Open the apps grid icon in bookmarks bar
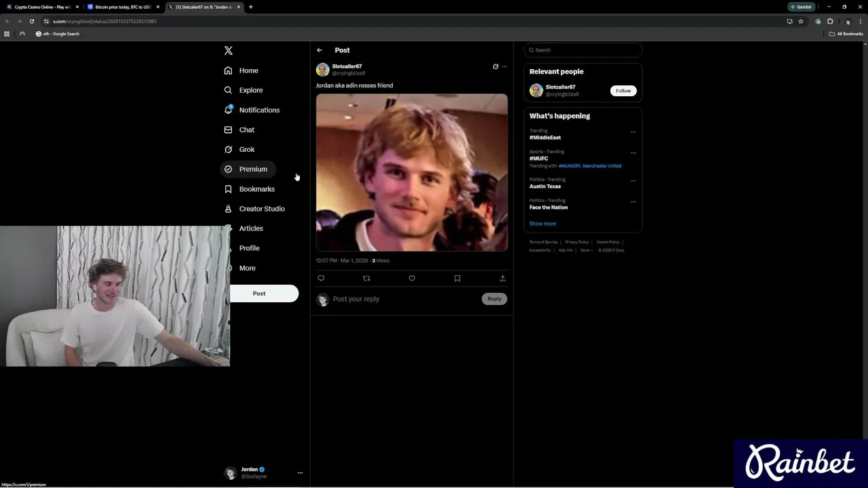The image size is (868, 488). tap(7, 34)
